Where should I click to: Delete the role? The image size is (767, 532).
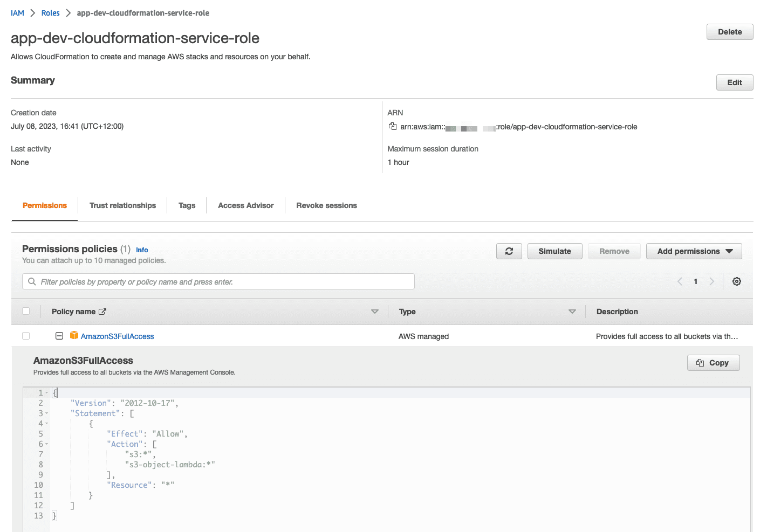coord(730,32)
